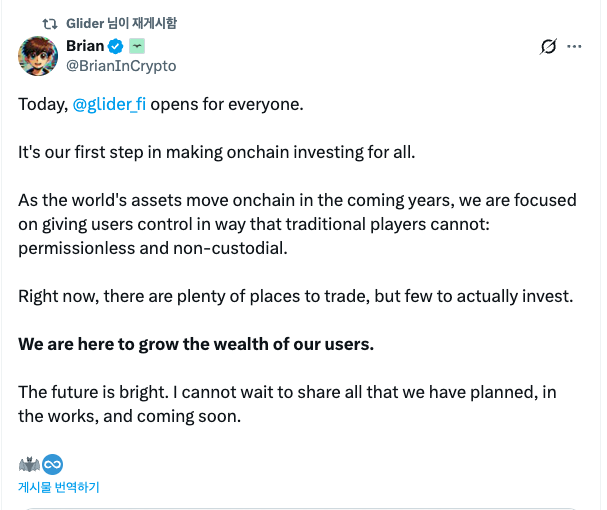Click the Brian display name
The image size is (607, 510).
pos(84,46)
